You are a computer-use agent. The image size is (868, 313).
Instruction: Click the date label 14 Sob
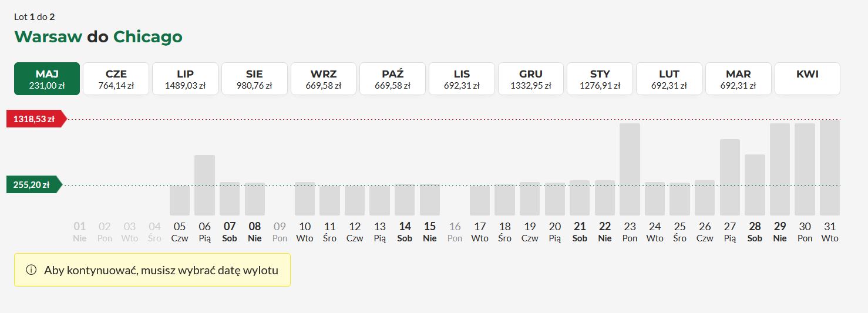pos(405,232)
